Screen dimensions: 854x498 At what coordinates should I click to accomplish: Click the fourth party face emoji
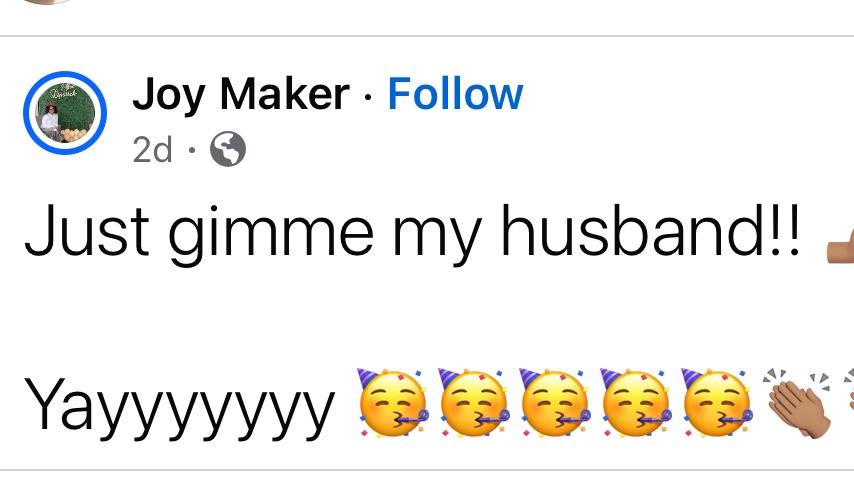click(x=635, y=403)
